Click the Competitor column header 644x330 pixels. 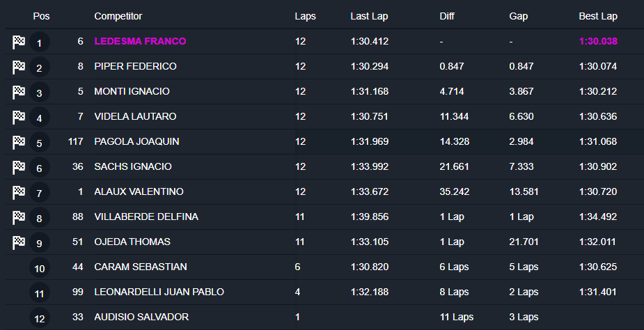pos(118,16)
